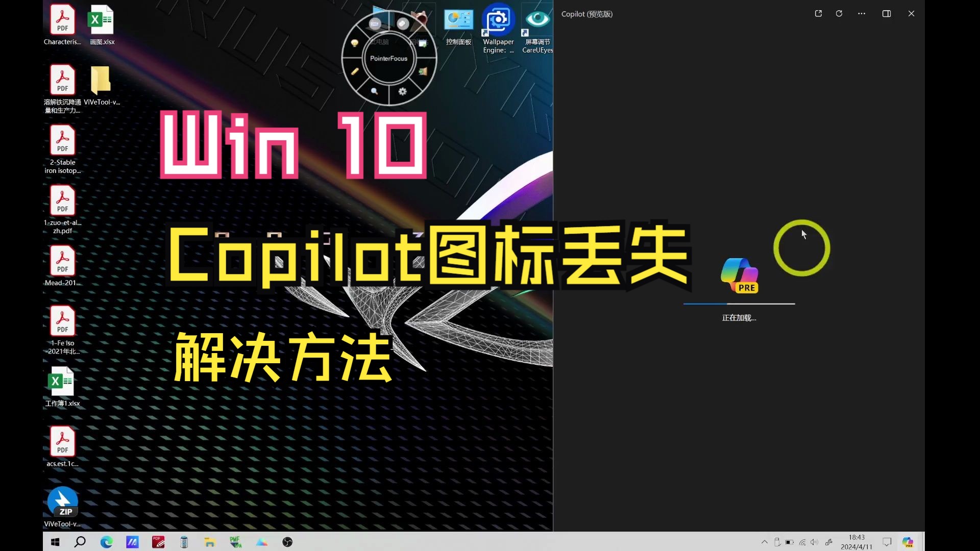Image resolution: width=980 pixels, height=551 pixels.
Task: Refresh the Copilot panel
Action: [839, 14]
